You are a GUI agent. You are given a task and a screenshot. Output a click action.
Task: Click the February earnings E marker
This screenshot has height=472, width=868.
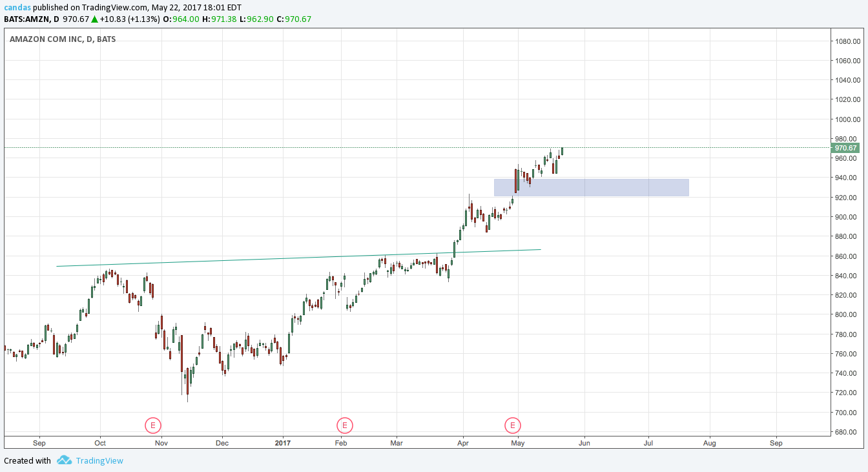coord(345,425)
